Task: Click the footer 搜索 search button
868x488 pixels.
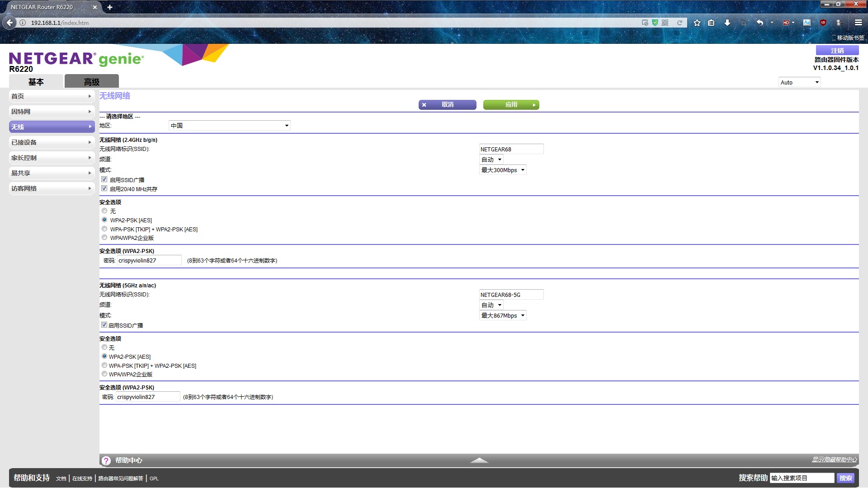Action: pos(845,478)
